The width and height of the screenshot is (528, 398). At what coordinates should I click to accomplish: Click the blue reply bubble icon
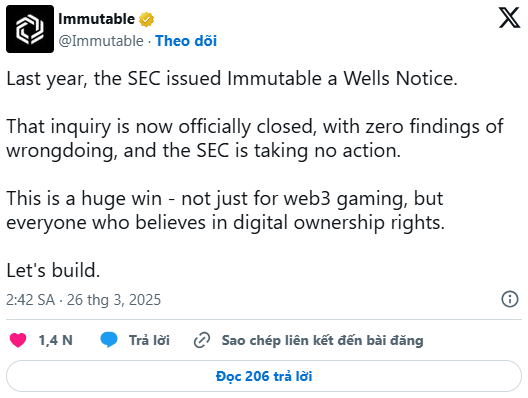tap(109, 340)
